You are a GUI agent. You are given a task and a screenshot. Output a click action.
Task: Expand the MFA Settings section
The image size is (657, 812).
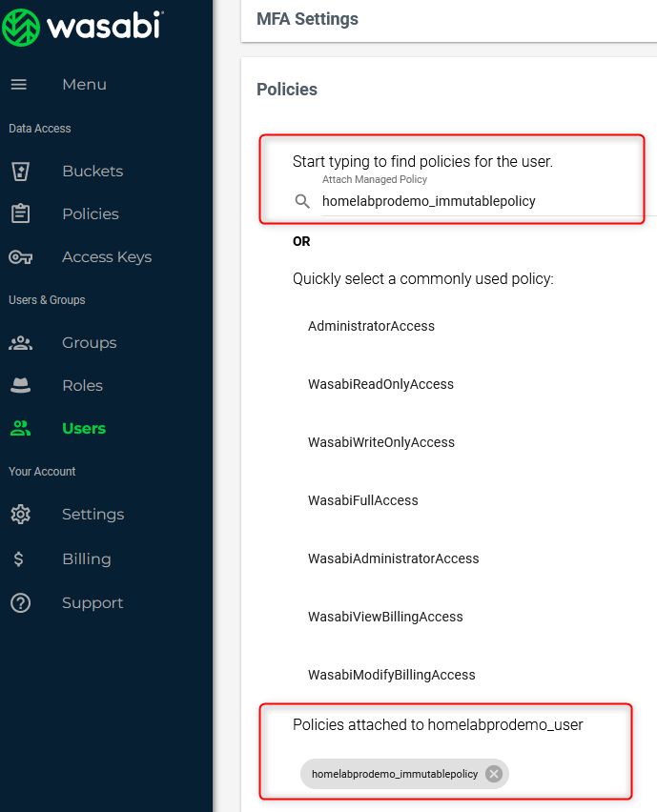pyautogui.click(x=308, y=19)
